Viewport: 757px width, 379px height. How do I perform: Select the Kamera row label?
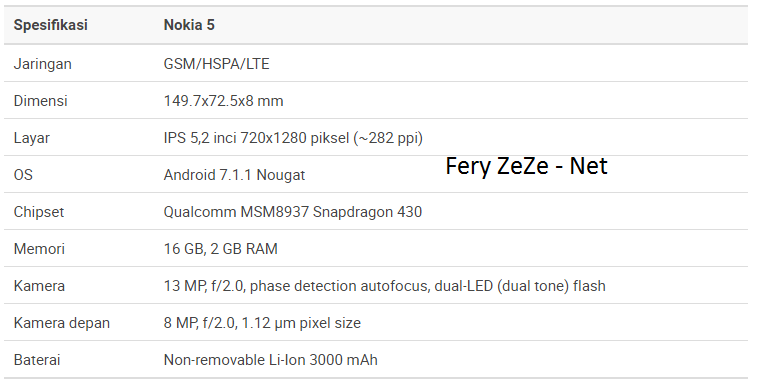click(39, 286)
